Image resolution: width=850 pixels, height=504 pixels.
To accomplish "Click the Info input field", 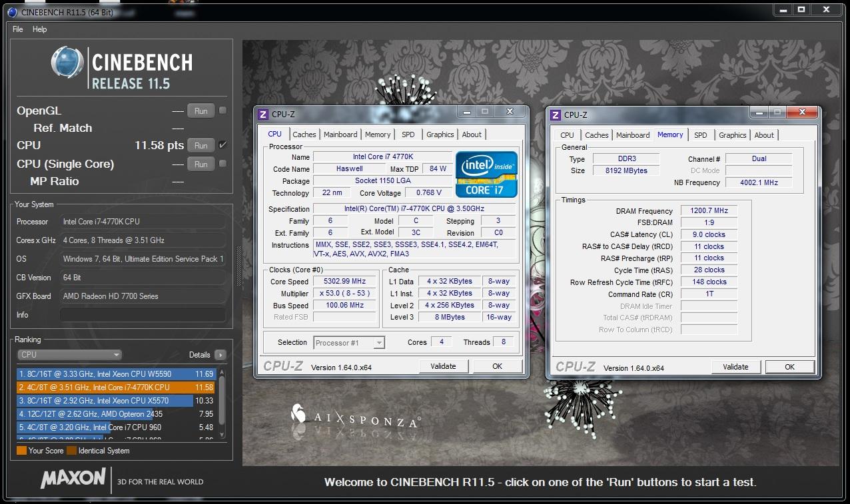I will (x=143, y=315).
